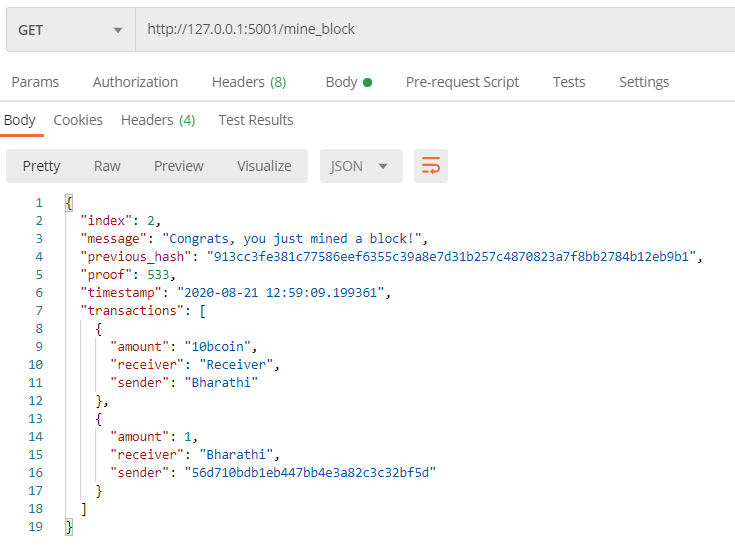Open the request Headers (8) tab
Screen dimensions: 735x548
[x=249, y=82]
